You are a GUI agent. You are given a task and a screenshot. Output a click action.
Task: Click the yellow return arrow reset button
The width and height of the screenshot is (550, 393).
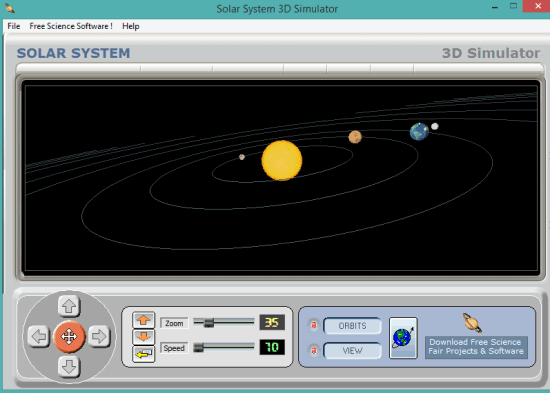pyautogui.click(x=143, y=354)
